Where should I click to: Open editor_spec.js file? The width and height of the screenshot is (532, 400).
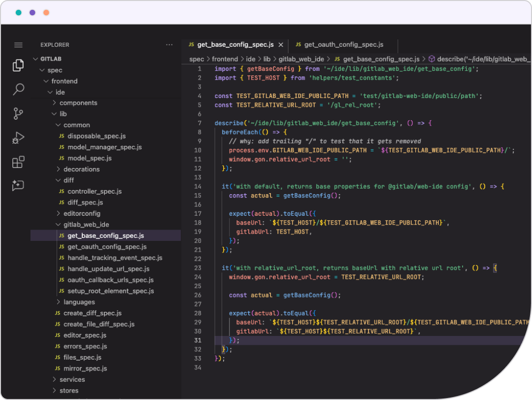pyautogui.click(x=85, y=335)
